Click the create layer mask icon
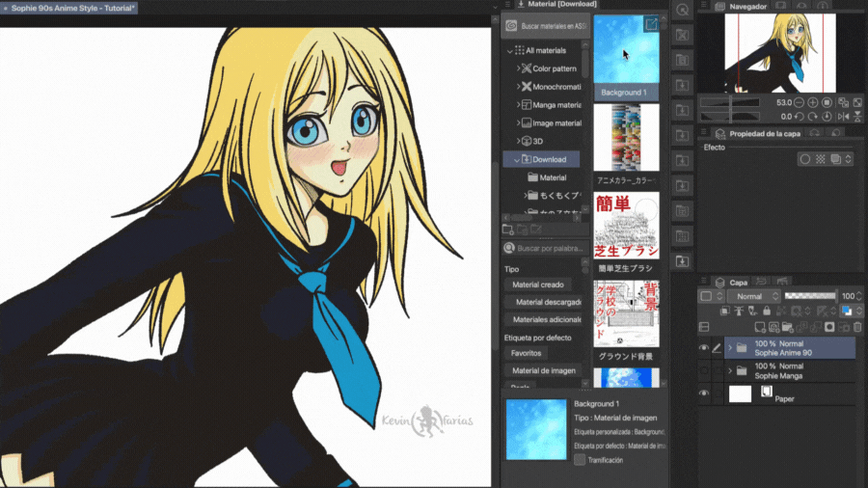 829,327
